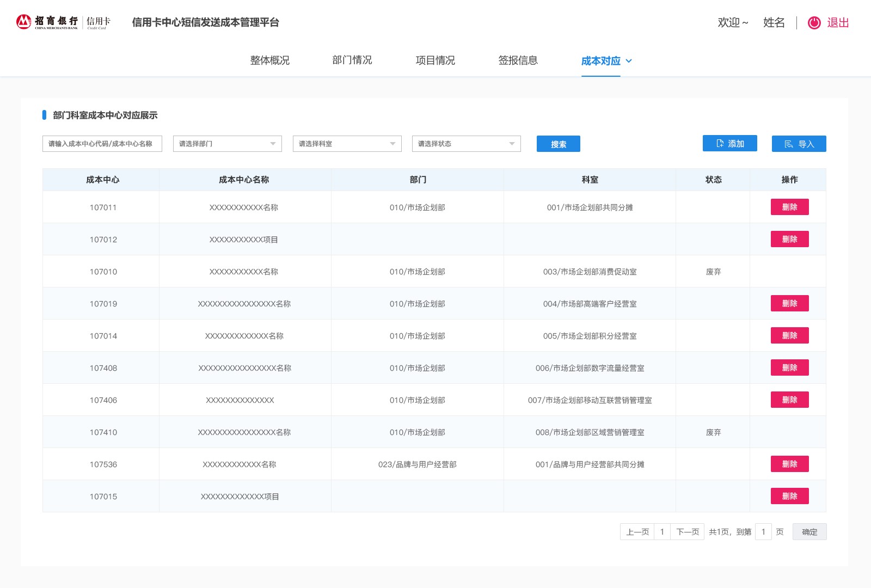Expand the 成本对应 menu chevron
871x588 pixels.
click(629, 61)
